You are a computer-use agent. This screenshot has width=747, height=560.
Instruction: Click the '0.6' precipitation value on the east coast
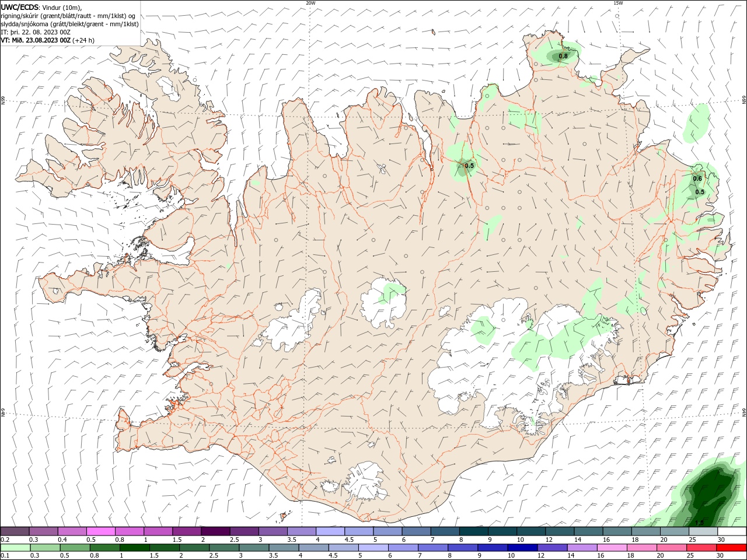[697, 179]
